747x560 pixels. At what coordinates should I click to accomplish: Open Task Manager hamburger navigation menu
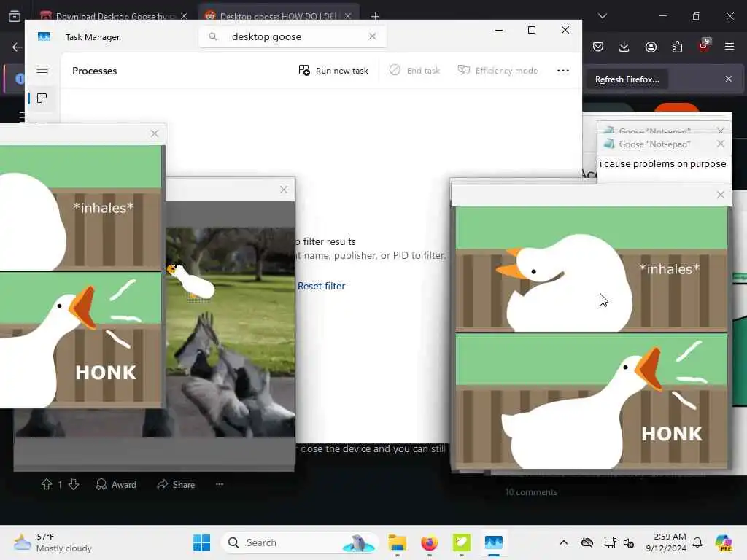[x=42, y=69]
